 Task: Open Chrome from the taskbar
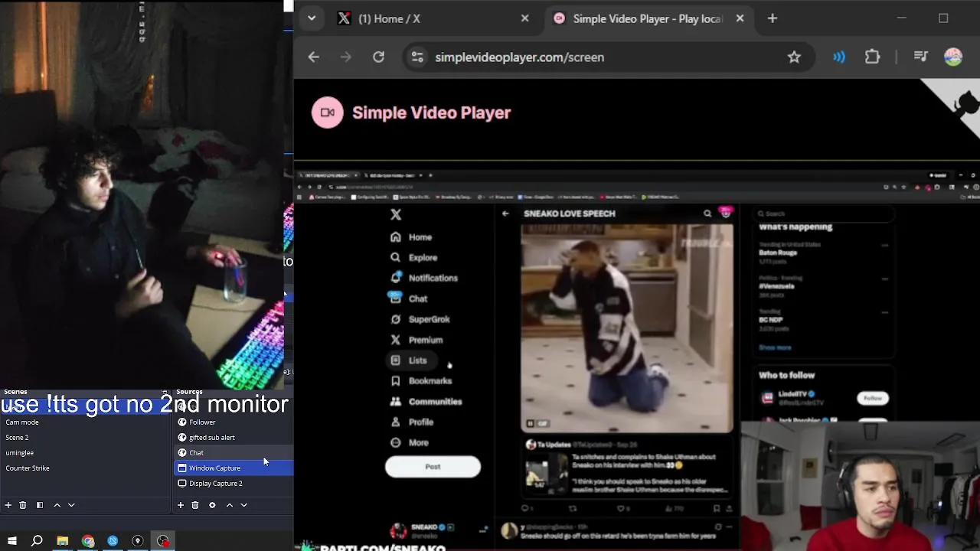pyautogui.click(x=88, y=541)
